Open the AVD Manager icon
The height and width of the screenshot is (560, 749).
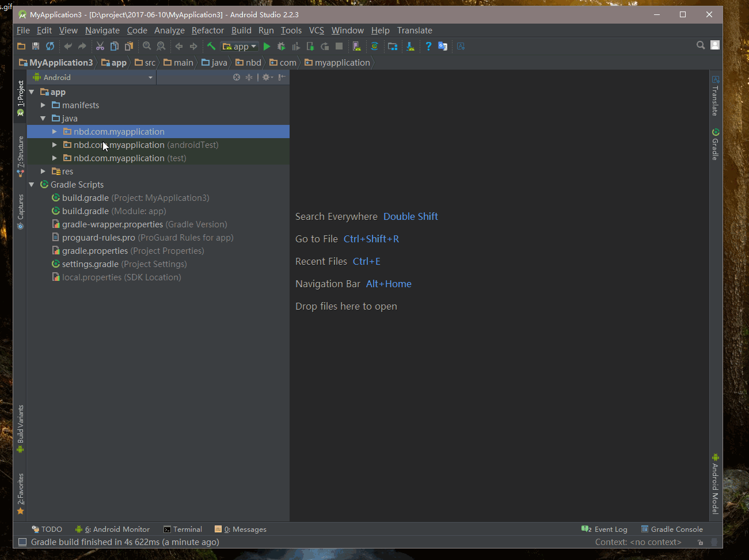tap(357, 46)
